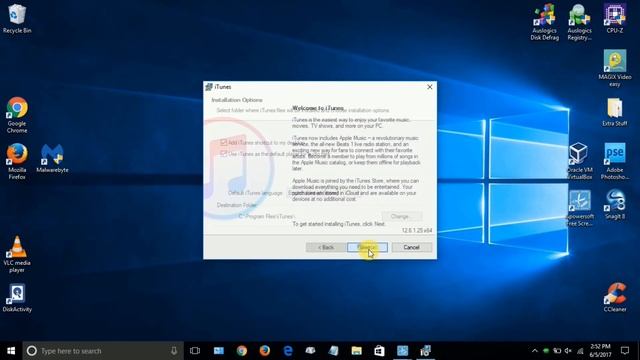
Task: Open the taskbar clock showing 2:52 PM
Action: (600, 351)
